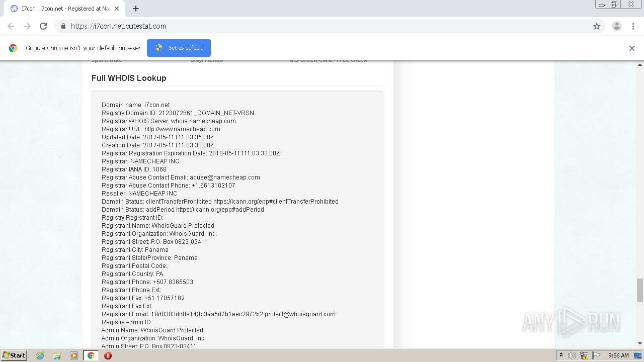Click Registrant Phone +507.8365503 line

(147, 282)
